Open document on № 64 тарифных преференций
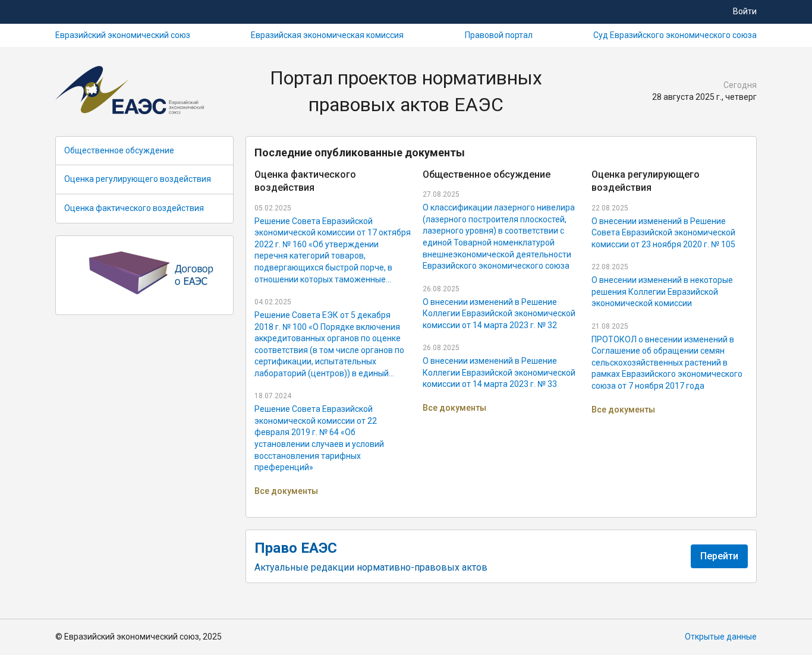The height and width of the screenshot is (655, 812). (x=319, y=438)
